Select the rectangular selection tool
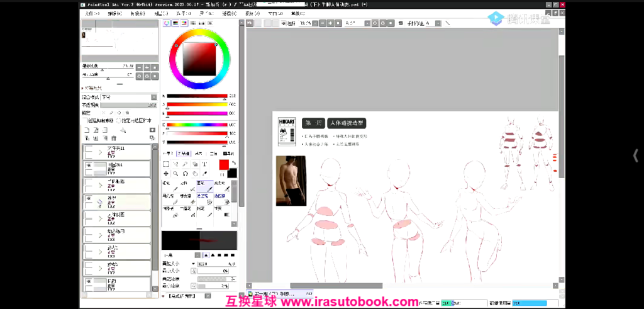644x309 pixels. [x=166, y=164]
